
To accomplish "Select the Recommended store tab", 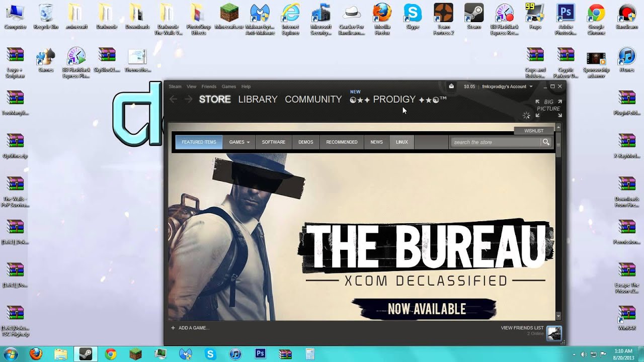I will coord(342,142).
